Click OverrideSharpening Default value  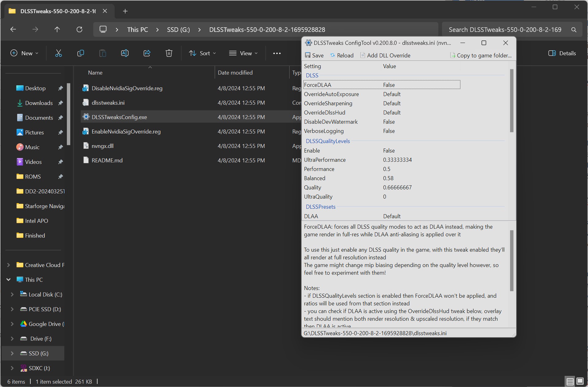(x=392, y=103)
